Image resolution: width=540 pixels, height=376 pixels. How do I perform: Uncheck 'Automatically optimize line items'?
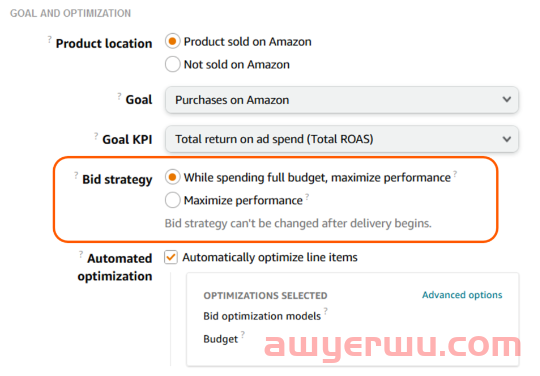(171, 257)
